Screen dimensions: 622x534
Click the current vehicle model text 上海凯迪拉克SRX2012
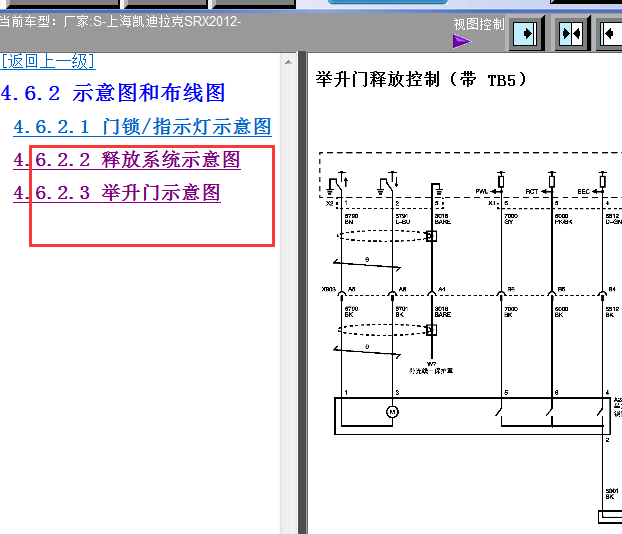[172, 21]
